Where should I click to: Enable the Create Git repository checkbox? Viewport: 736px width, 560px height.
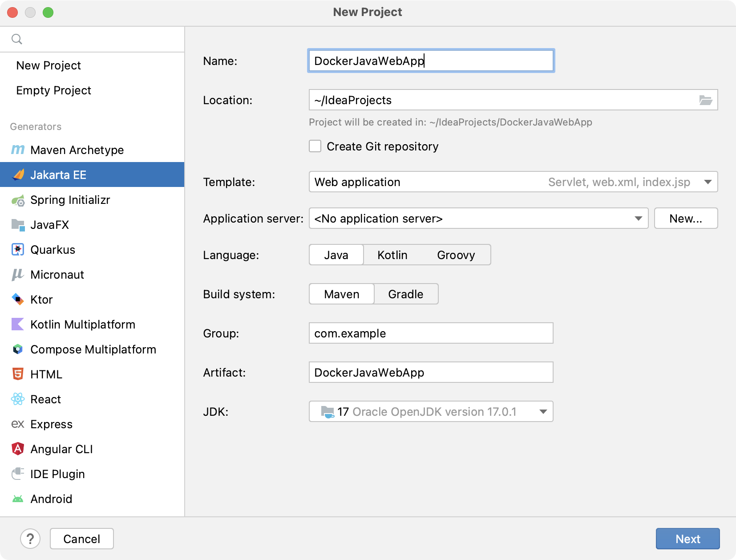pos(315,146)
